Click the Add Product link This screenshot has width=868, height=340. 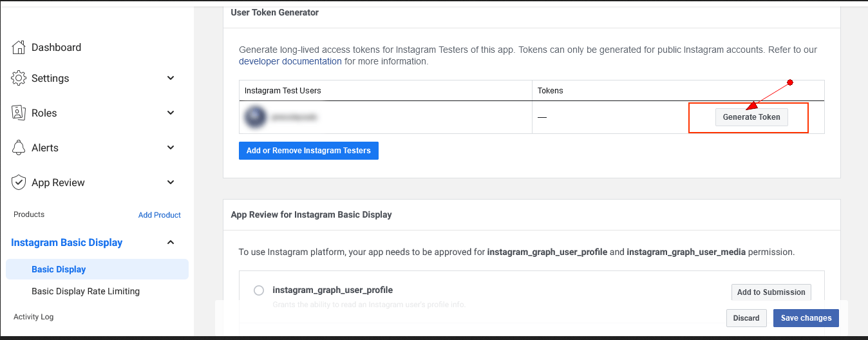point(160,215)
